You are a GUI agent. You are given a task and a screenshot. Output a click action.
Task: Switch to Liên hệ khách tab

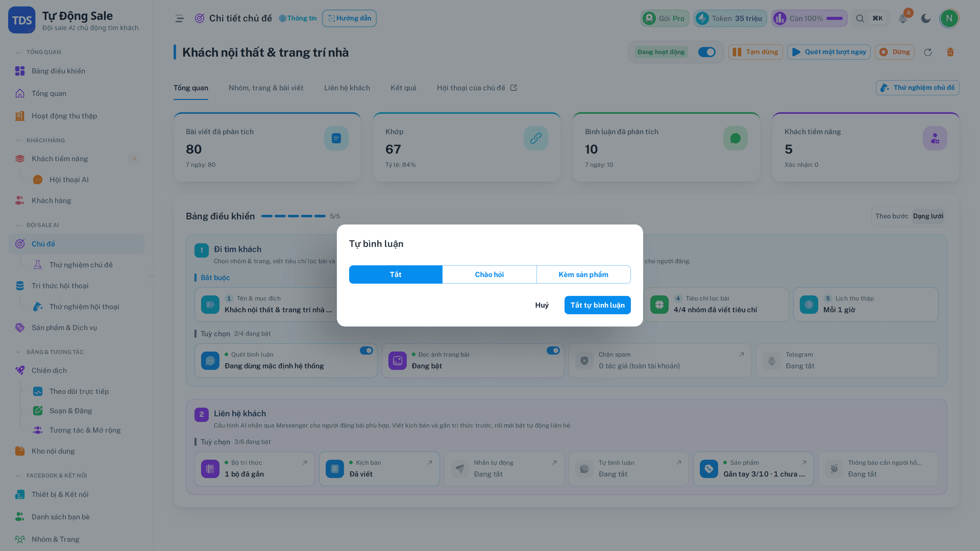tap(347, 88)
